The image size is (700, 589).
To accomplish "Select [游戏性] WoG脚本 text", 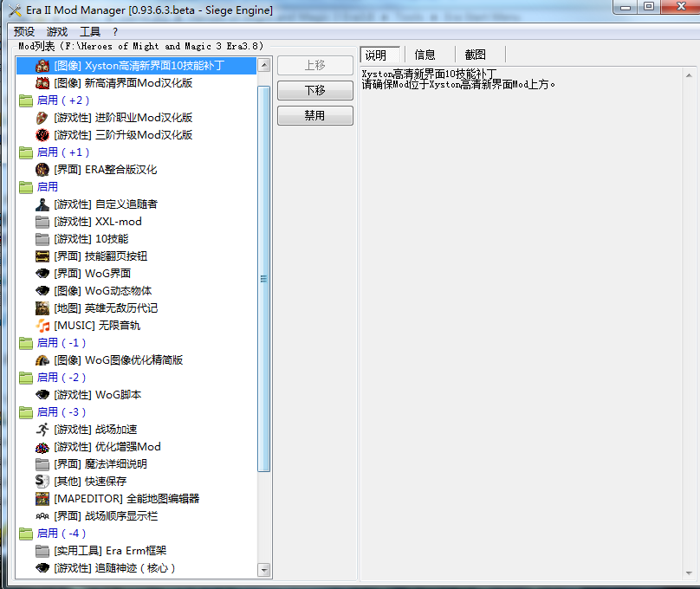I will [98, 395].
